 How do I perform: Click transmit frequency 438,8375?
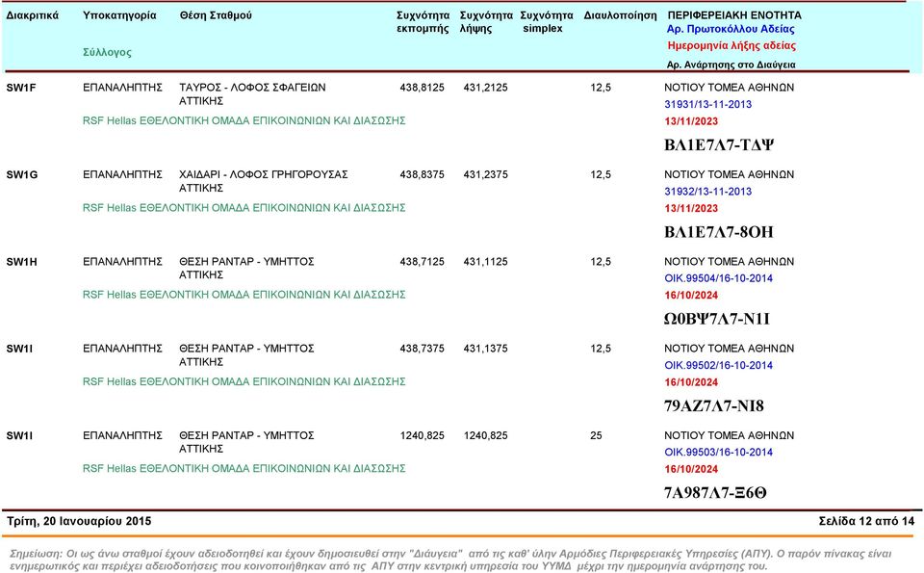click(422, 174)
